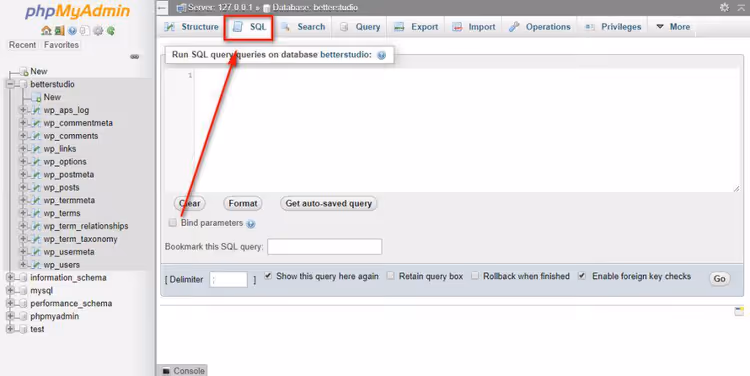Open the Operations tab
Image resolution: width=750 pixels, height=376 pixels.
click(x=539, y=27)
